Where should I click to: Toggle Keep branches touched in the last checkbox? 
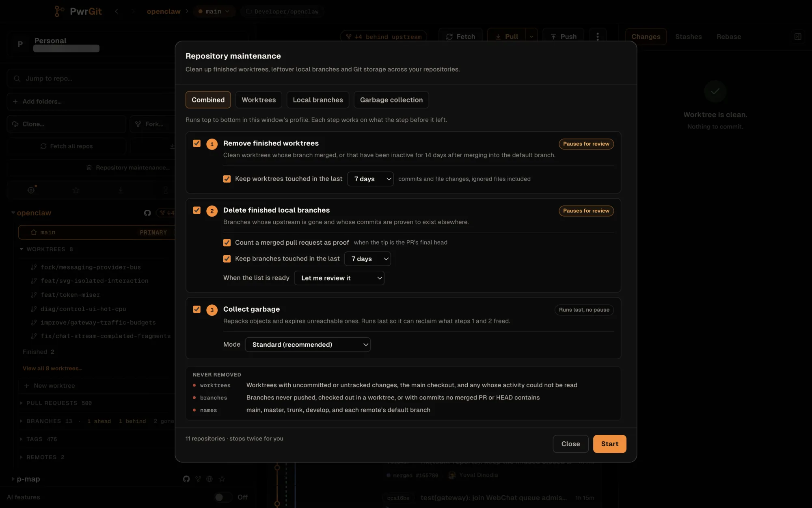pos(227,259)
